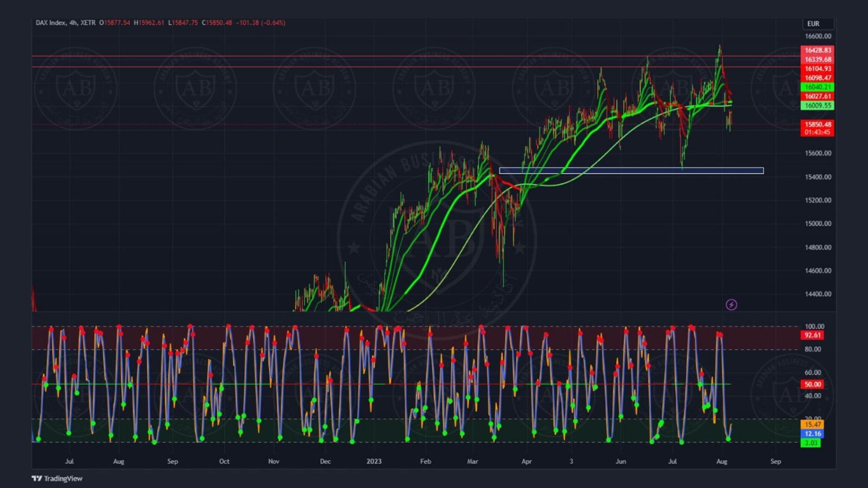
Task: Click the 2023 label on time axis
Action: click(x=374, y=461)
